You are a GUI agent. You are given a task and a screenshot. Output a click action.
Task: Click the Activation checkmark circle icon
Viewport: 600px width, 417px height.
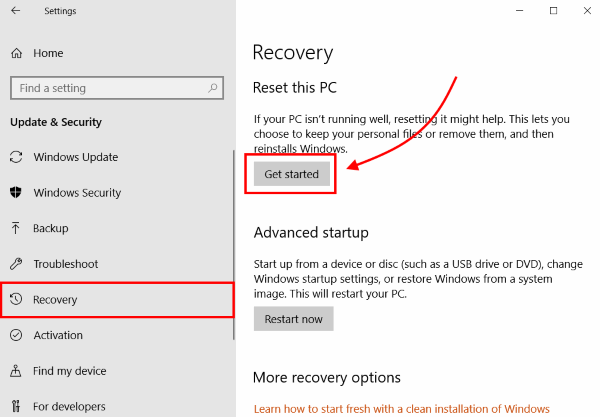pyautogui.click(x=16, y=336)
